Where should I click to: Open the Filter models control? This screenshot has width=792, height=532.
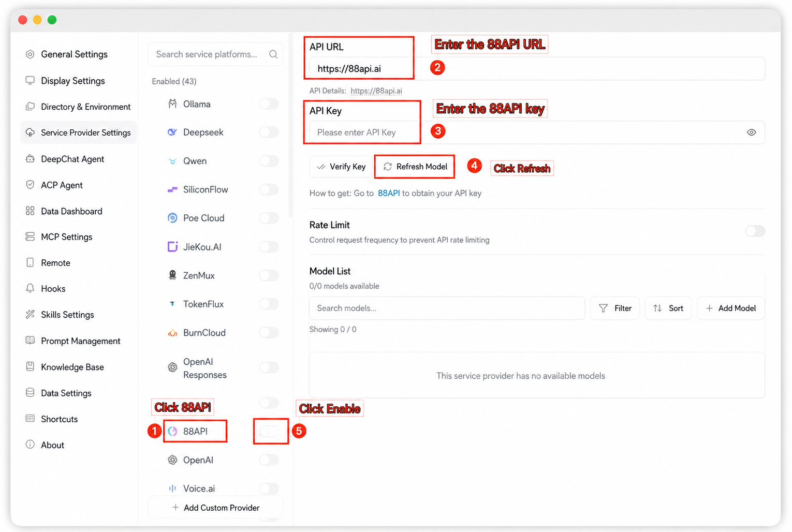click(615, 308)
